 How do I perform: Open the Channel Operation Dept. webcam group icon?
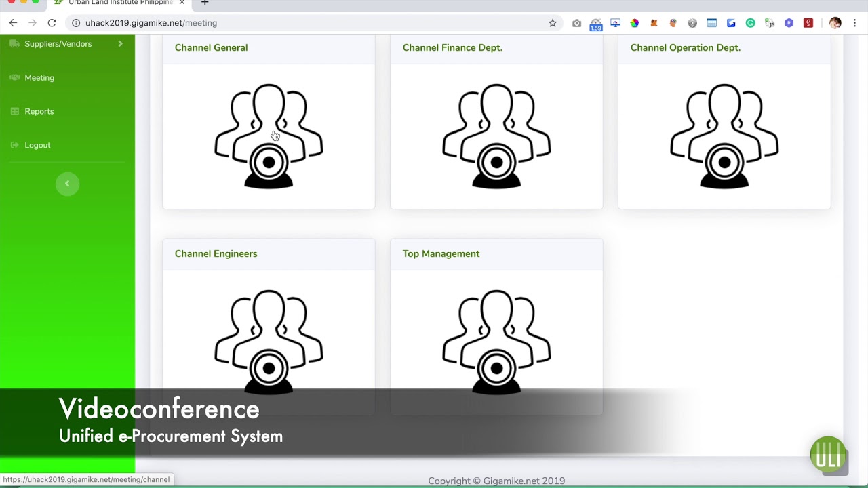click(x=724, y=136)
